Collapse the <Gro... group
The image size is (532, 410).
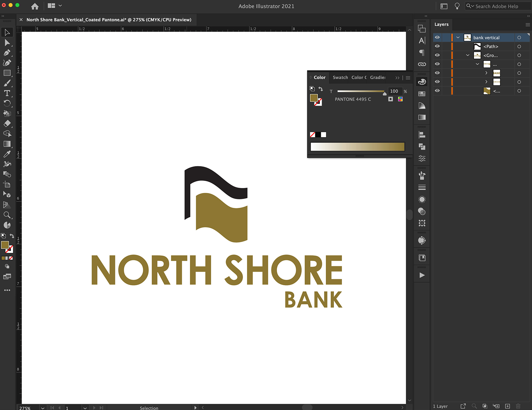click(468, 55)
